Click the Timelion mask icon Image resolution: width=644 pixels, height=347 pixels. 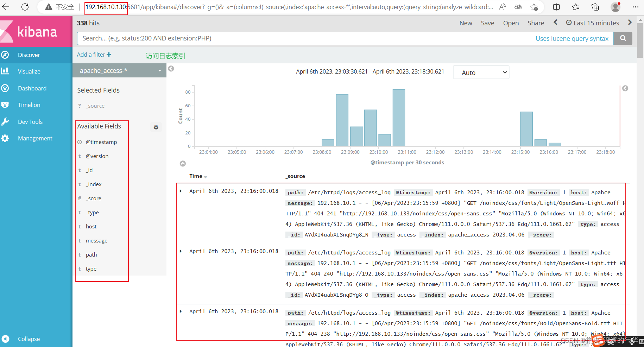point(5,105)
